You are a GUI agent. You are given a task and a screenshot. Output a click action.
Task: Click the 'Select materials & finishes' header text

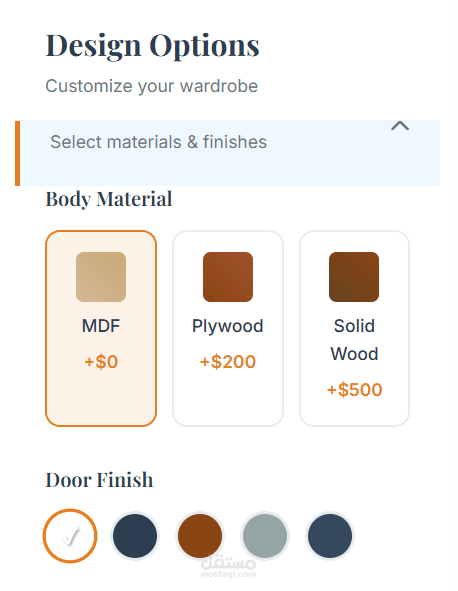pyautogui.click(x=158, y=142)
